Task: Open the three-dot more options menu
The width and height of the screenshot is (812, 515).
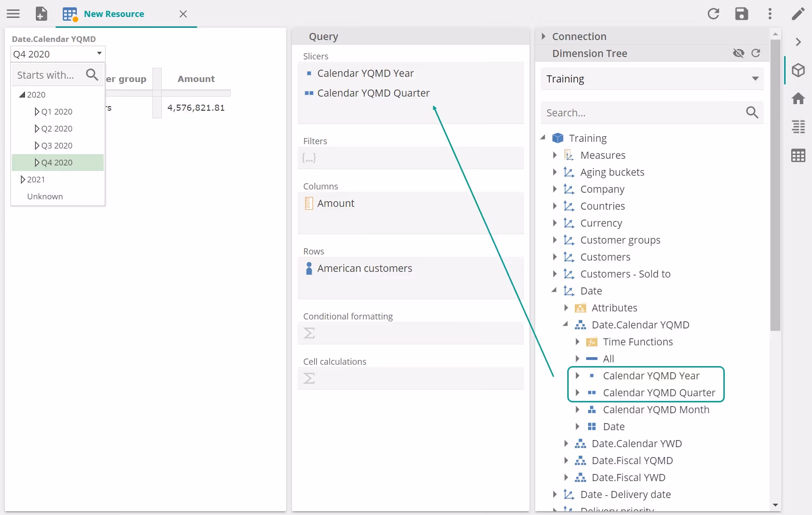Action: pos(770,14)
